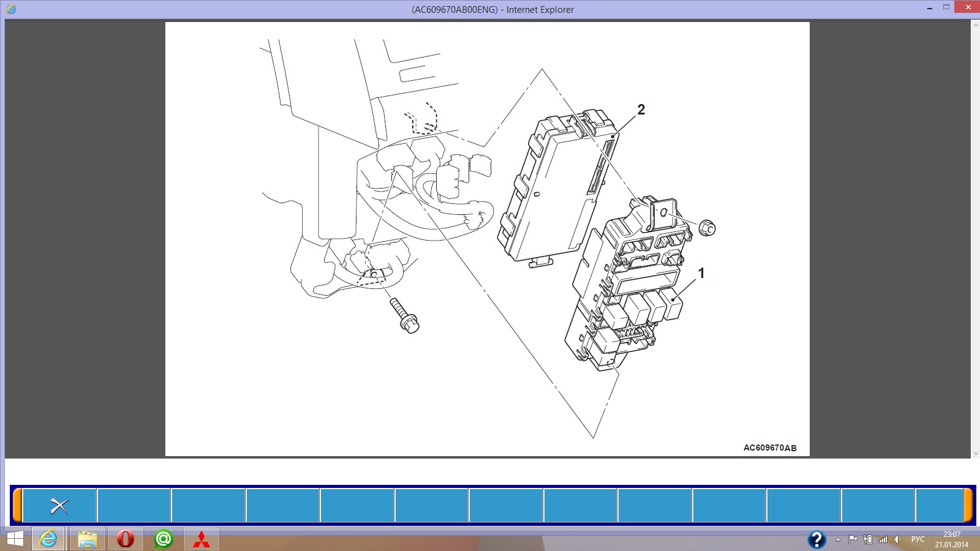980x551 pixels.
Task: Click the orange left edge of bottom toolbar
Action: click(x=17, y=506)
